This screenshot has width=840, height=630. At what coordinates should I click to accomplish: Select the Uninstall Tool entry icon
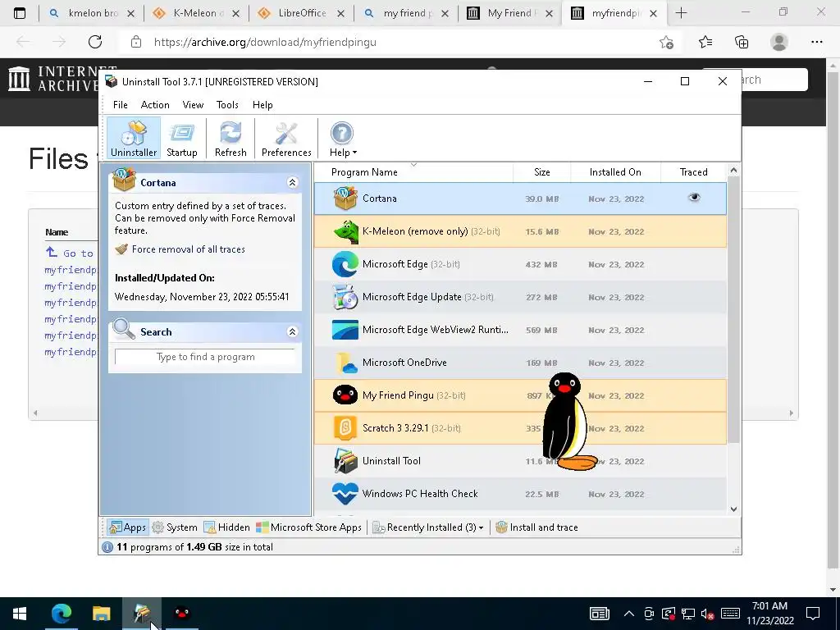tap(345, 461)
